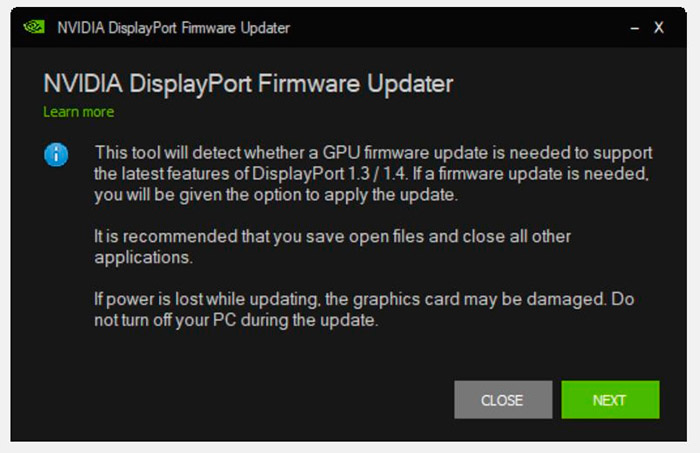Click the title bar text NVIDIA DisplayPort Firmware Updater

pos(174,28)
